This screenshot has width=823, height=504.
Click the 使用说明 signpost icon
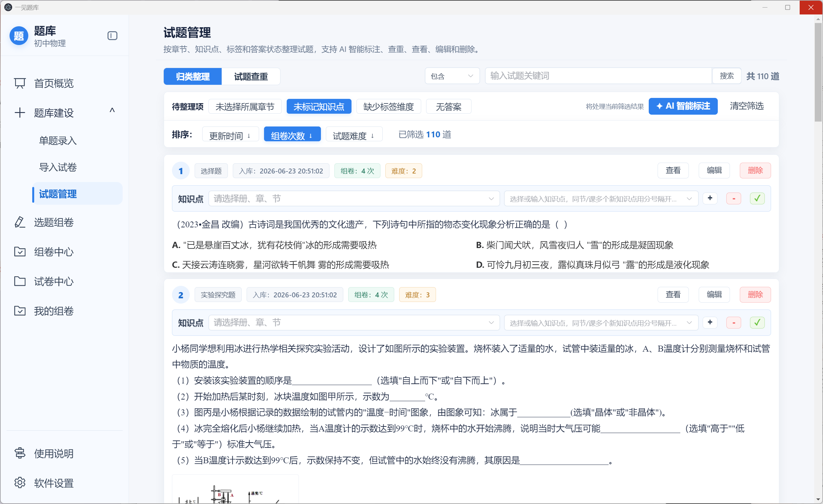tap(20, 453)
